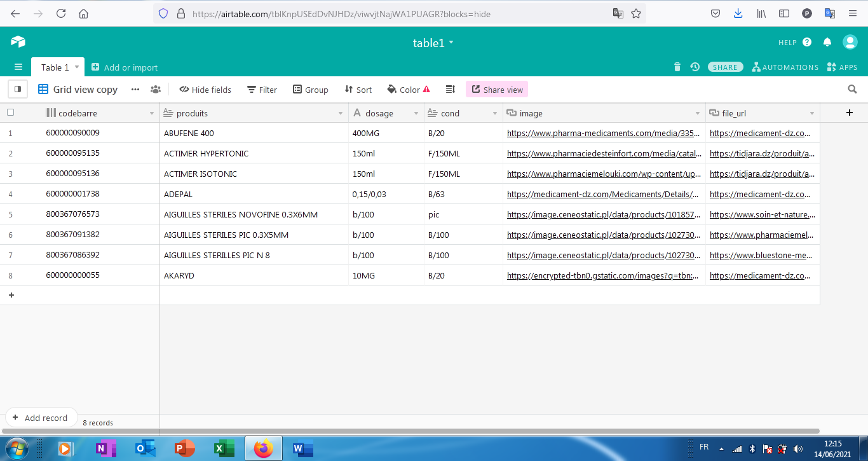Open the hamburger tables list menu
The width and height of the screenshot is (868, 461).
[18, 67]
